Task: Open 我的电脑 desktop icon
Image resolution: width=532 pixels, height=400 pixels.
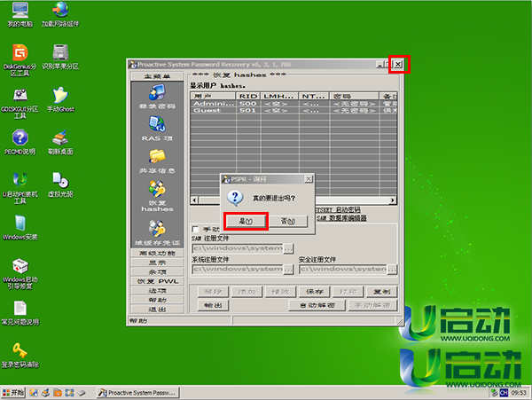Action: pyautogui.click(x=20, y=15)
